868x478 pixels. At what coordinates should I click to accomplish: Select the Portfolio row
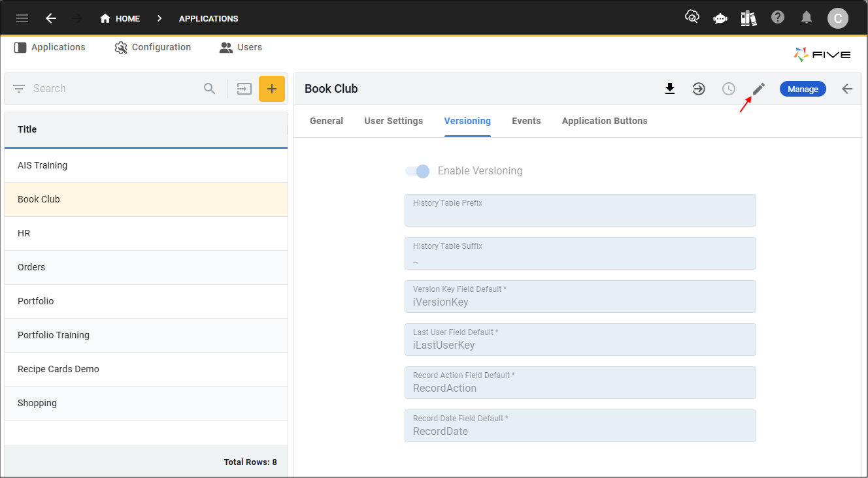click(146, 301)
